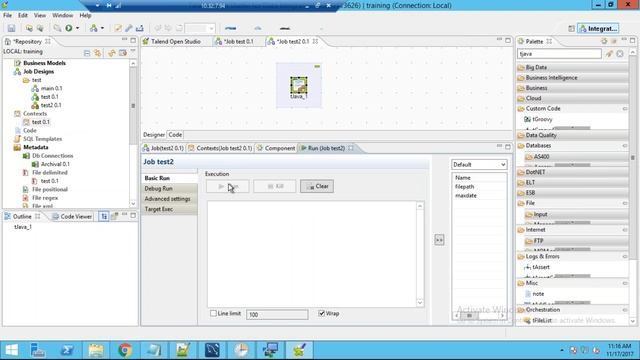Open the dropdown arrow beside the green Run icon
This screenshot has height=360, width=640.
click(78, 28)
